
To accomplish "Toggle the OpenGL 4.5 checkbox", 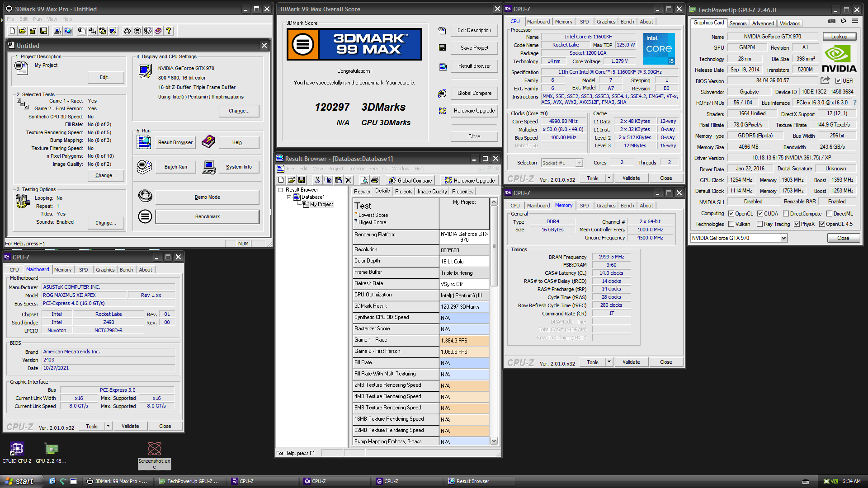I will tap(822, 224).
